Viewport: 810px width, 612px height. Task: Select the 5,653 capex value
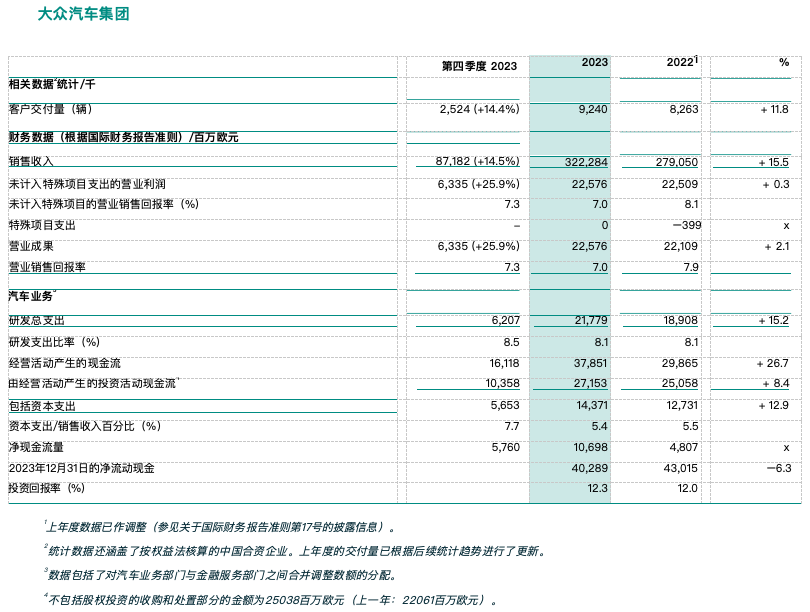coord(505,405)
